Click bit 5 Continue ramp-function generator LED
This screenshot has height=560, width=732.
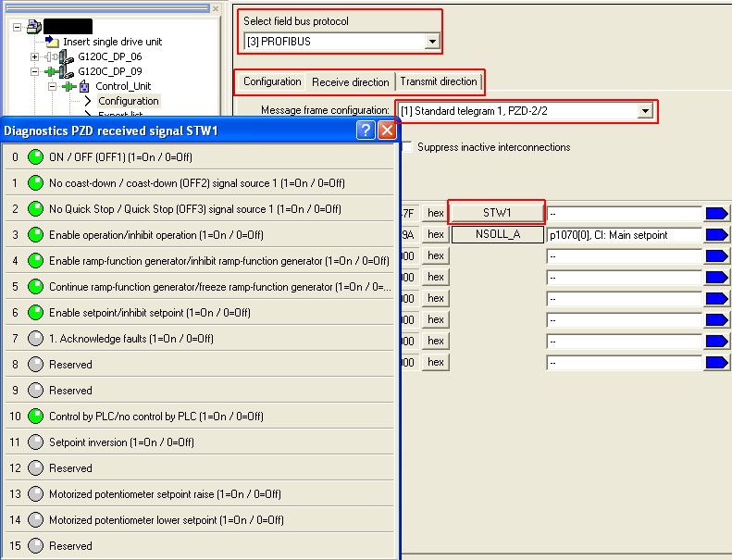[35, 287]
